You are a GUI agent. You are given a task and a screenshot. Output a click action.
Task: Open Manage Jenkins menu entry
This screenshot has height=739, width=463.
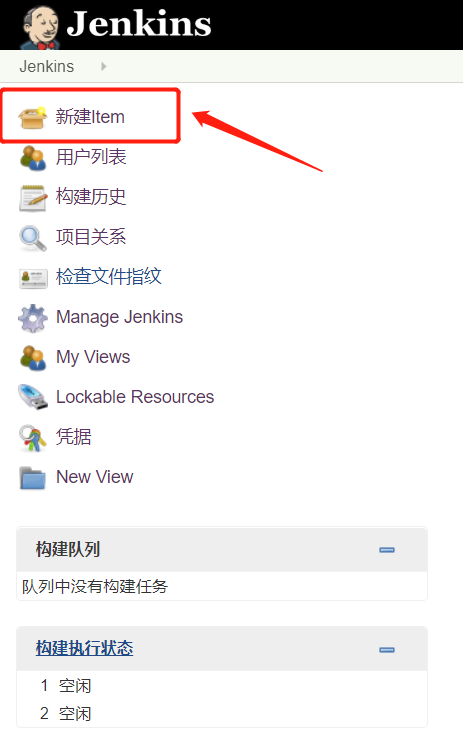[x=119, y=317]
